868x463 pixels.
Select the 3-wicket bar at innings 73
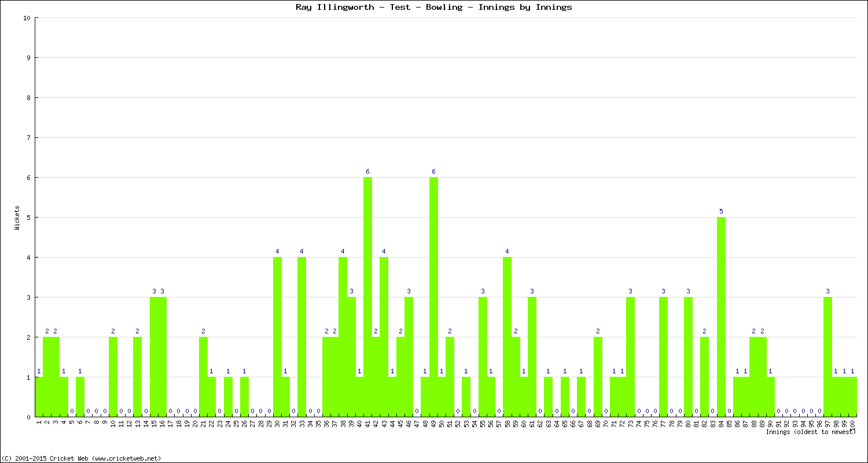pyautogui.click(x=630, y=357)
